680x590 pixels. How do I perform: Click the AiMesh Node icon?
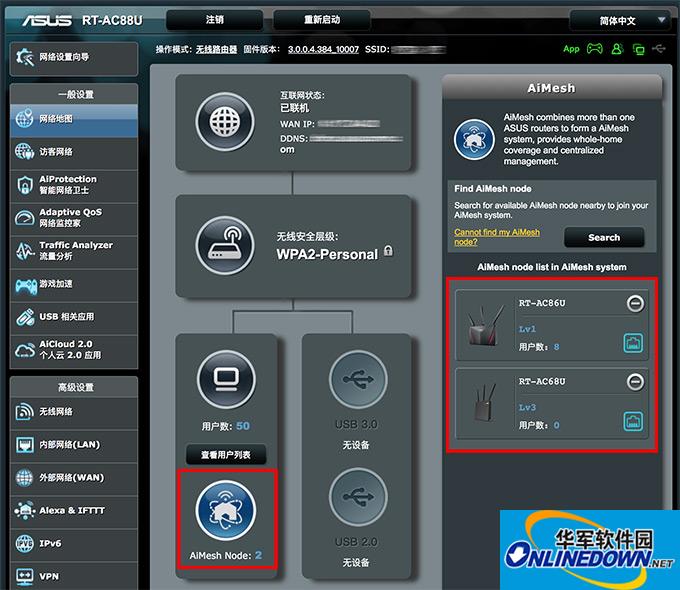(226, 510)
